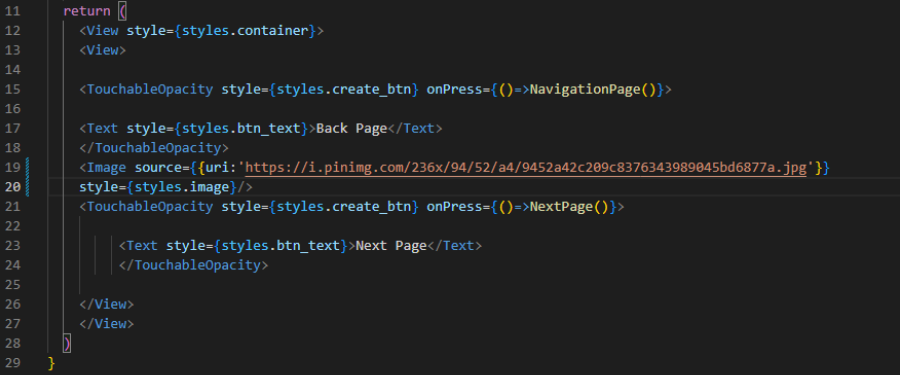Click 'styles.btn_text' on line 23

(x=281, y=246)
